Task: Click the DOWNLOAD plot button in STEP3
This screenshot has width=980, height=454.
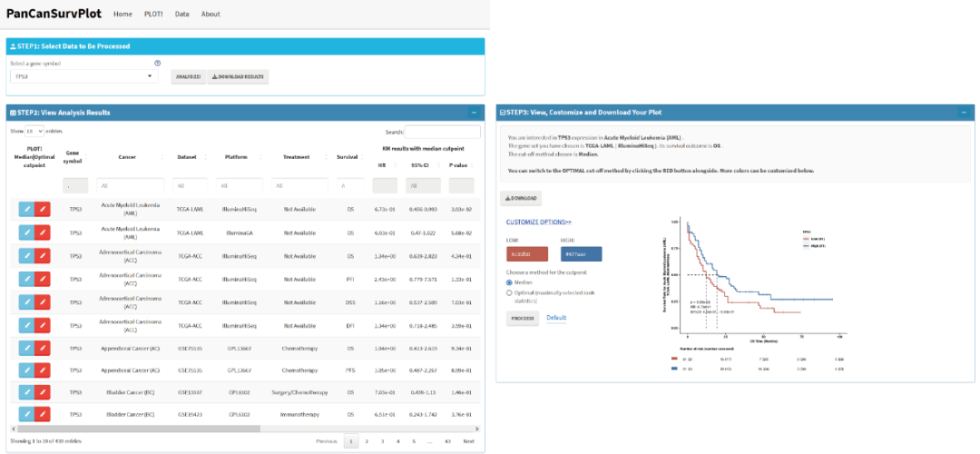Action: coord(521,198)
